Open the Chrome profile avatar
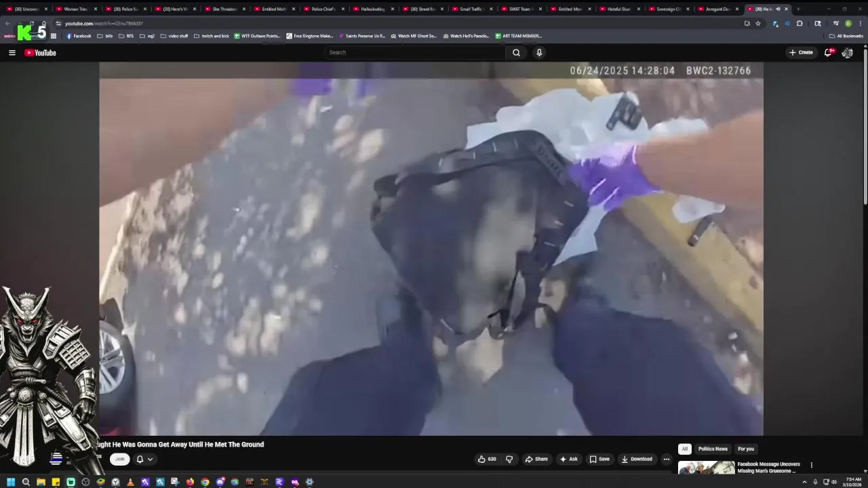868x488 pixels. pyautogui.click(x=848, y=23)
